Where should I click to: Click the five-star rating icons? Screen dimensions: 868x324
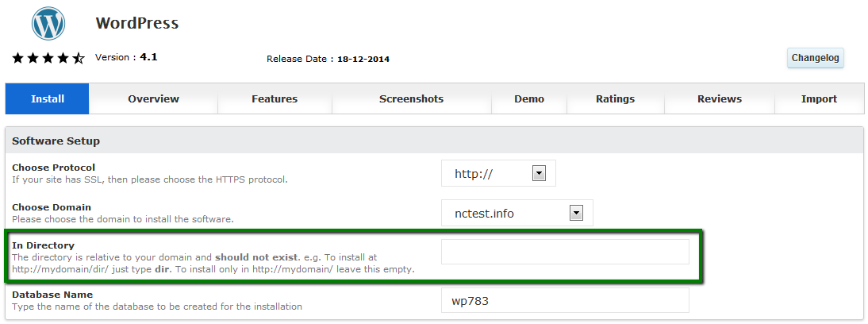point(48,58)
